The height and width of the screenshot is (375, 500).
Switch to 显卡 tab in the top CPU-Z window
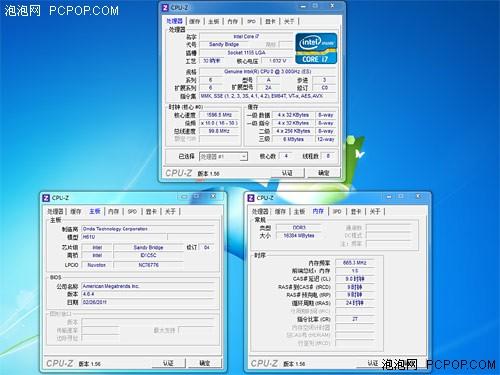tap(270, 21)
